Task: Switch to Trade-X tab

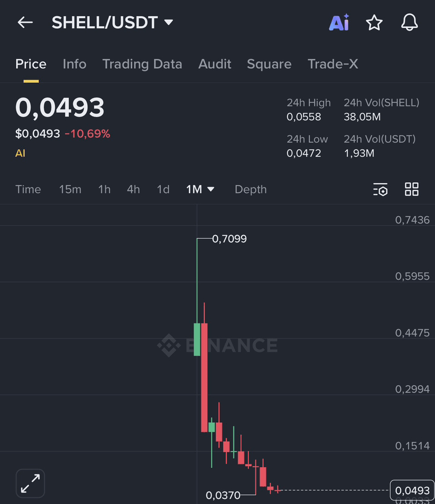Action: (x=333, y=64)
